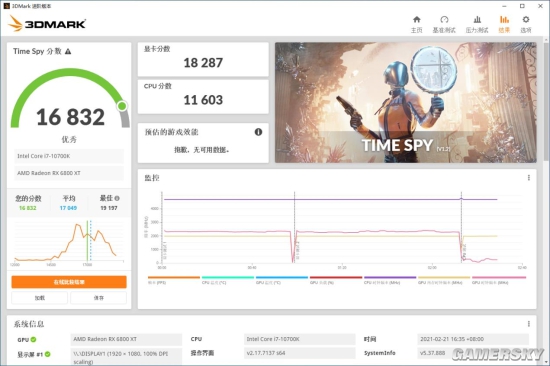Open the monitoring panel three-dot menu
The width and height of the screenshot is (550, 366).
tap(529, 178)
